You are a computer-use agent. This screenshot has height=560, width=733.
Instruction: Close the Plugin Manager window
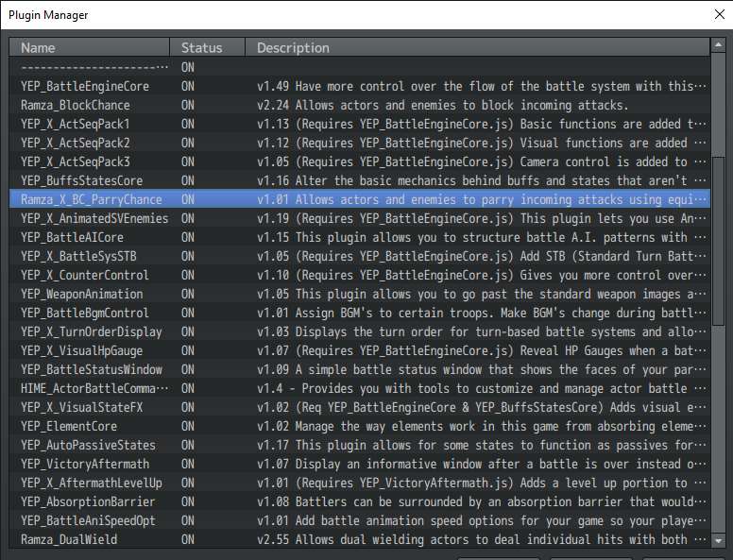pyautogui.click(x=720, y=14)
